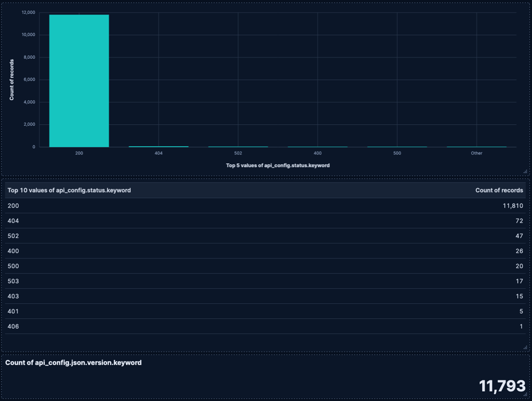Click the metric value 11,793

[502, 386]
